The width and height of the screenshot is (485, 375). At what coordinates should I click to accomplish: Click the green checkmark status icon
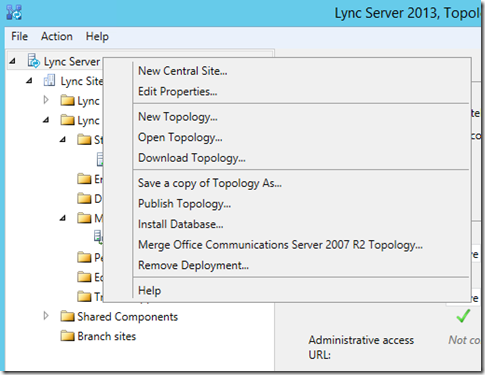pos(463,316)
